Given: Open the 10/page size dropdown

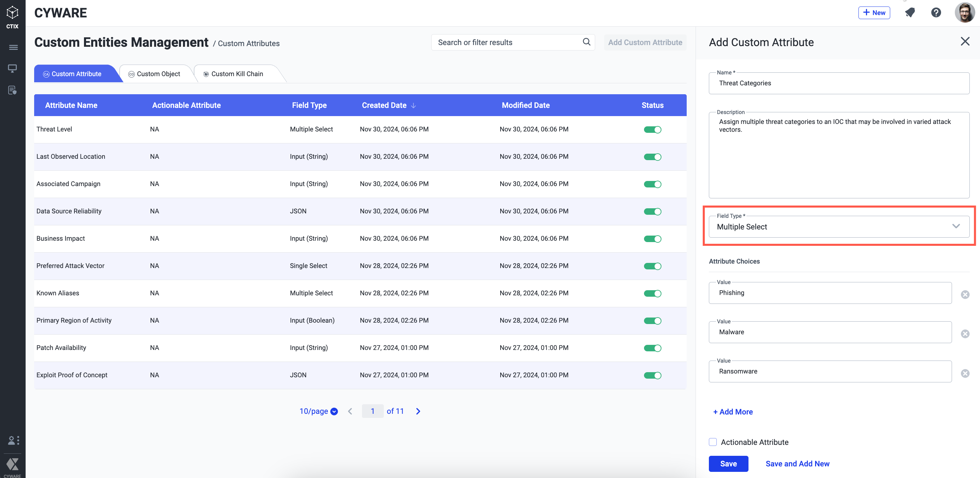Looking at the screenshot, I should tap(318, 411).
